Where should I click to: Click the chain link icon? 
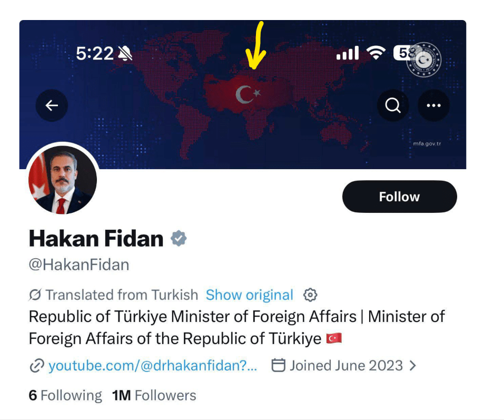pos(36,366)
